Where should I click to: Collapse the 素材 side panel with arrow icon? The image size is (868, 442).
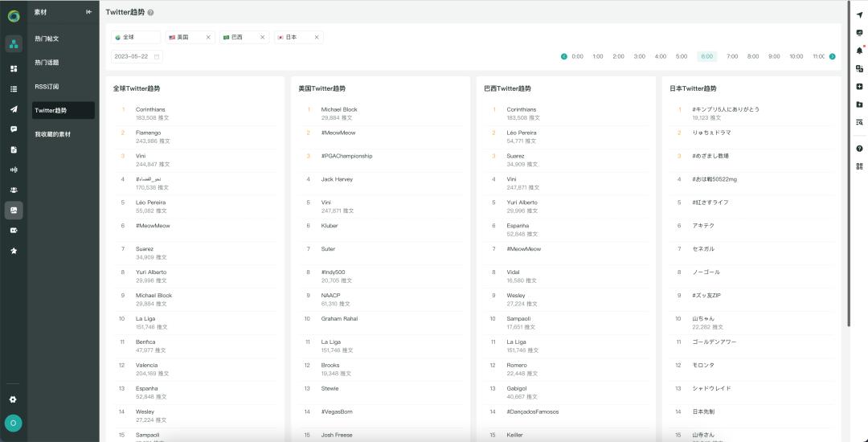[89, 12]
